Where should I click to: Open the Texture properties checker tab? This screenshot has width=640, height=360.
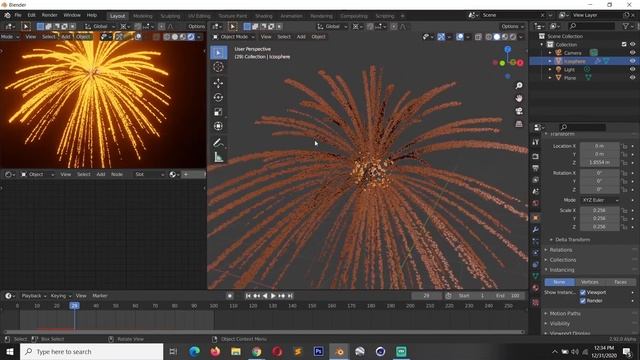pos(536,302)
